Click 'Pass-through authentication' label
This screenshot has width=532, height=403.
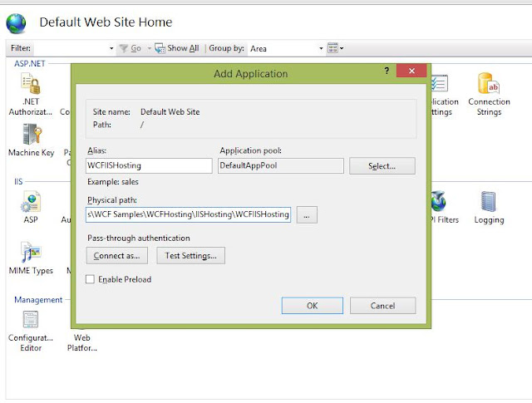pyautogui.click(x=139, y=238)
